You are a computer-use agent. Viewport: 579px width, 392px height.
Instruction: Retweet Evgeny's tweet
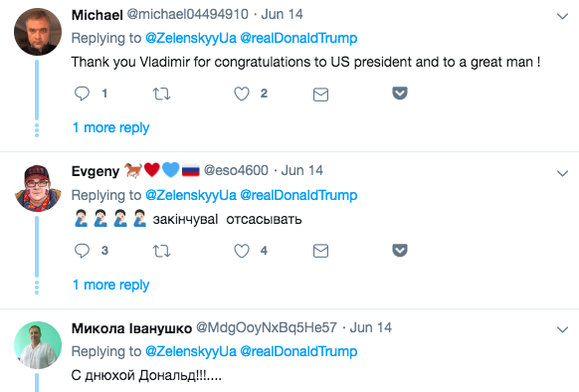162,252
